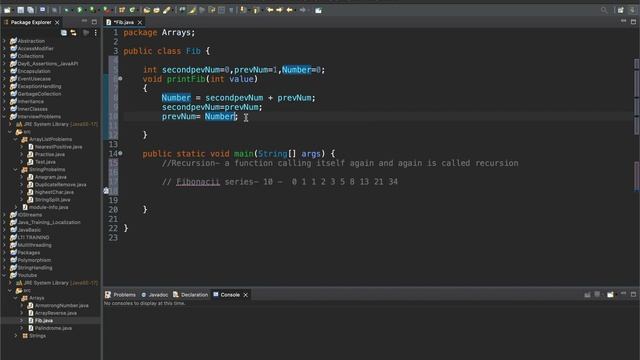Close the Fib.java editor tab
The height and width of the screenshot is (360, 640).
tap(140, 22)
